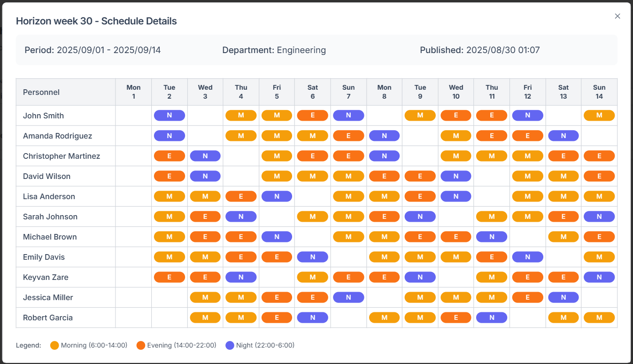Click Michael Brown's Night shift on Thu 11
This screenshot has height=364, width=633.
(x=492, y=237)
